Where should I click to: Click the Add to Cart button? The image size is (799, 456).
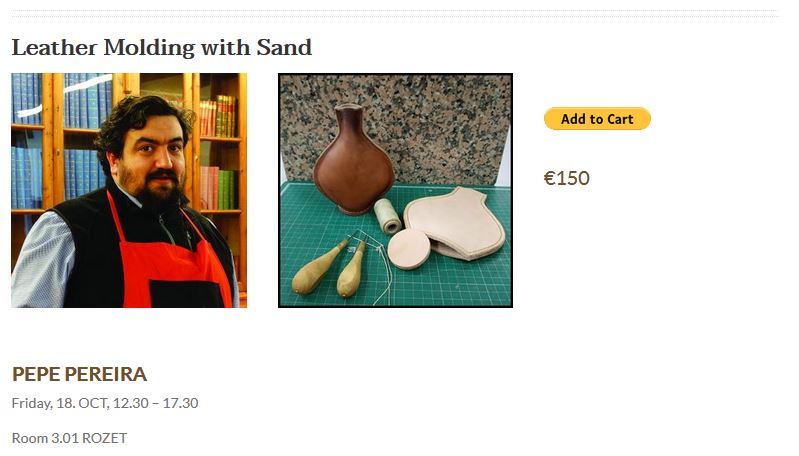click(597, 119)
